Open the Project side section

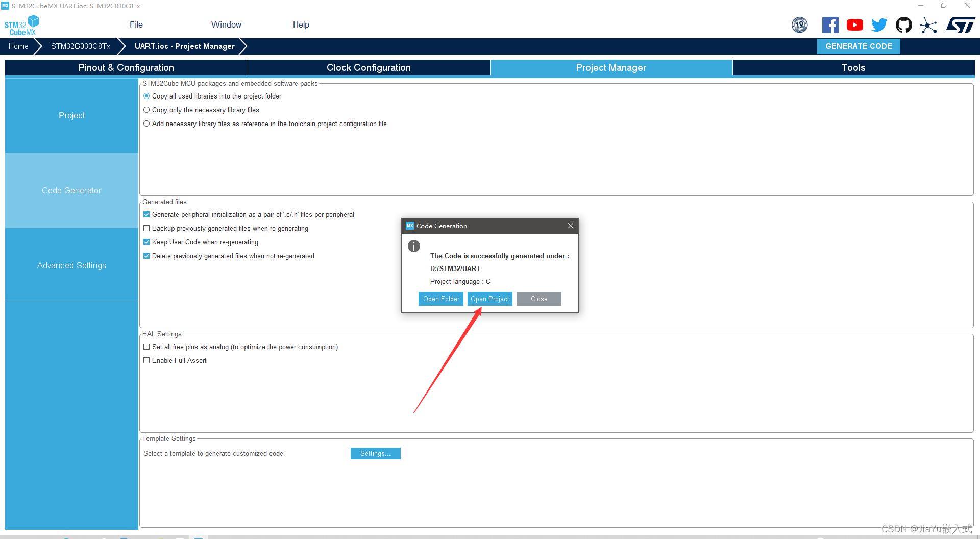coord(71,115)
